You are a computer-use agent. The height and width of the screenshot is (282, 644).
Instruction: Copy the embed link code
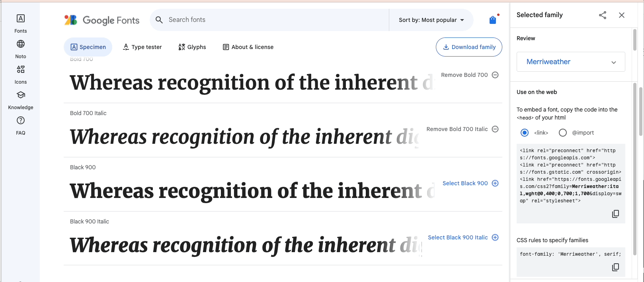point(615,213)
